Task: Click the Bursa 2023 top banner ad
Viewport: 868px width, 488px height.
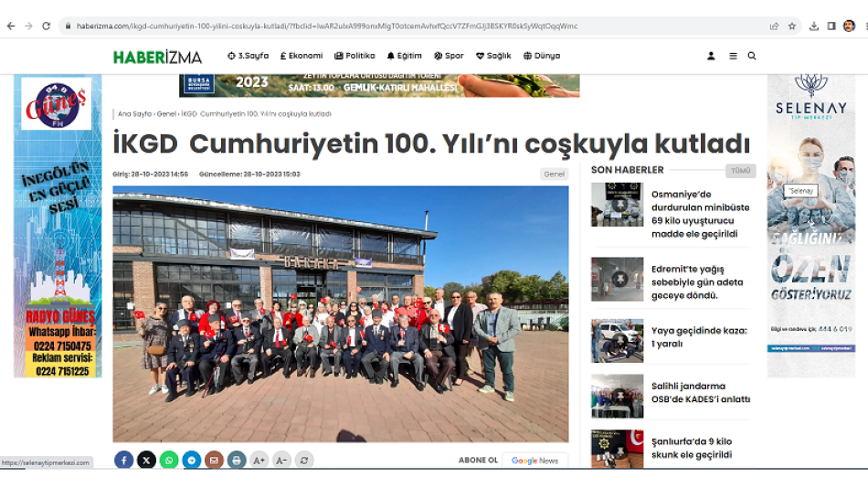Action: (x=379, y=85)
